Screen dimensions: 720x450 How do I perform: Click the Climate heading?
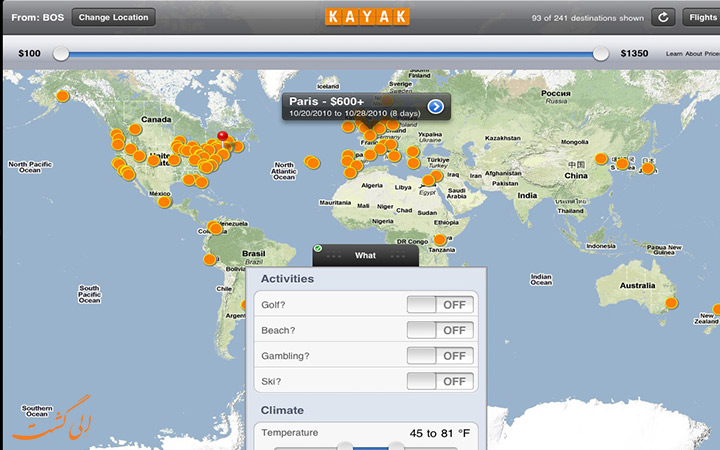(x=282, y=410)
